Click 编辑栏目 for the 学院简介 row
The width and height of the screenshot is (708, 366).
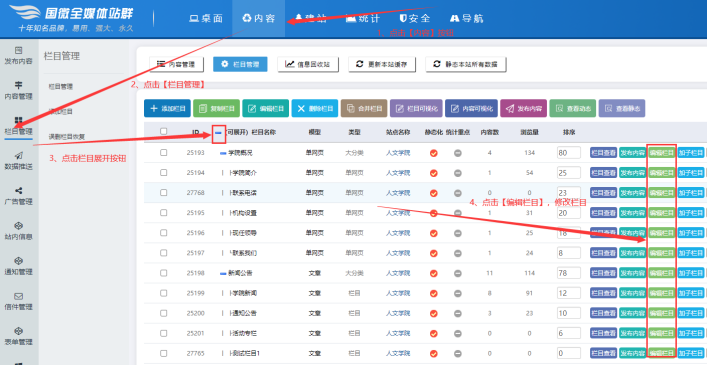661,173
